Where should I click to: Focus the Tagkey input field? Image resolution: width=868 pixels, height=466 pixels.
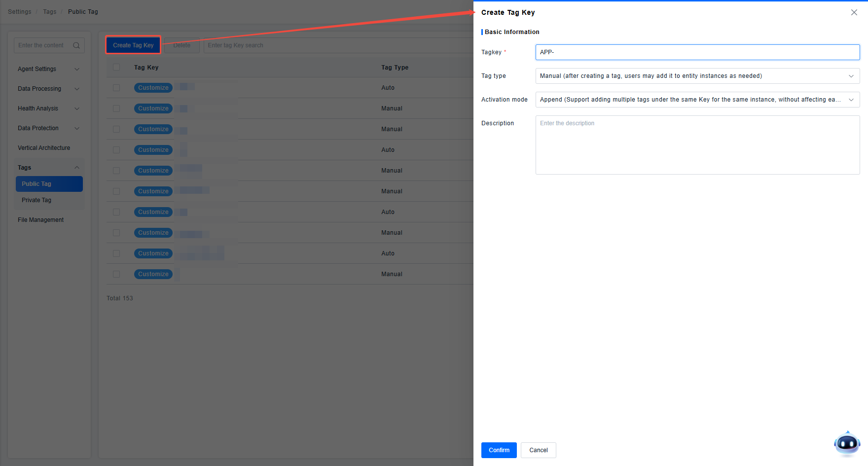pos(697,52)
